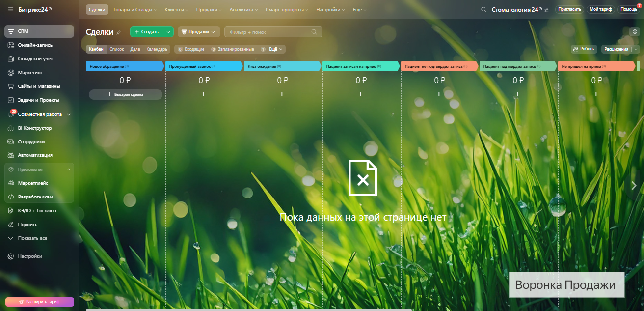
Task: Switch to the Список view
Action: 117,49
